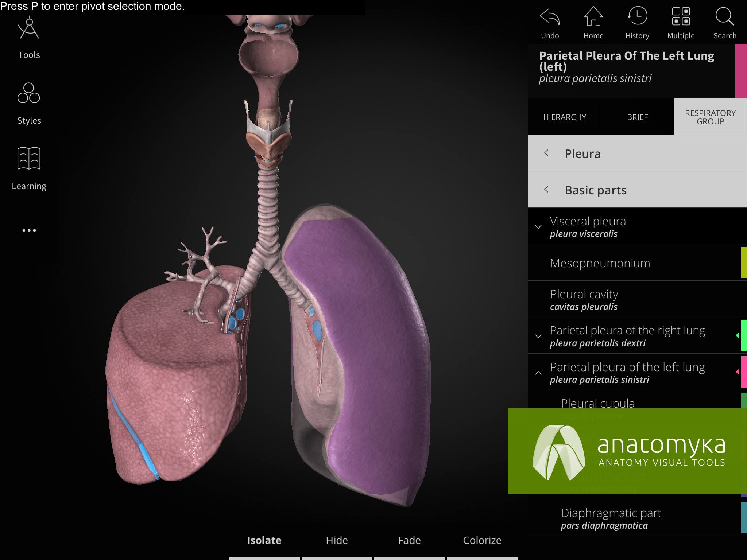Viewport: 747px width, 560px height.
Task: Go back from Basic parts via chevron
Action: tap(546, 189)
